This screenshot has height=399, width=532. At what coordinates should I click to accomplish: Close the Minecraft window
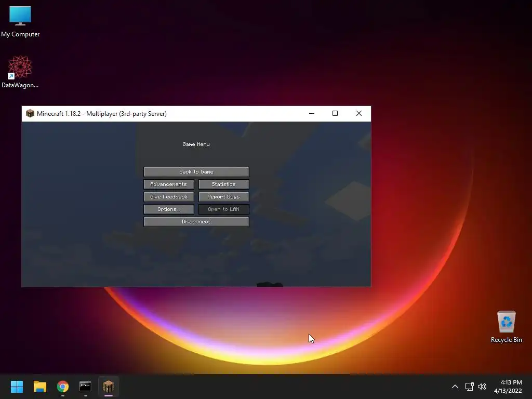pos(359,113)
